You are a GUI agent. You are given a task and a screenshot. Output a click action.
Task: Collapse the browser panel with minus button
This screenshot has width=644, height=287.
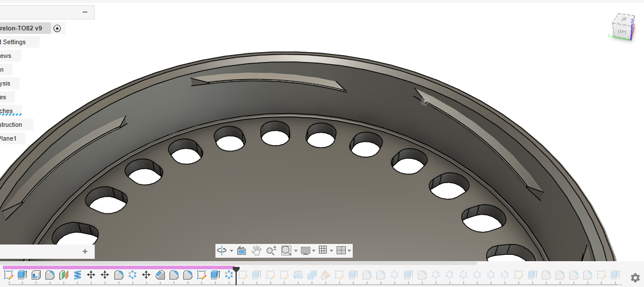tap(85, 12)
